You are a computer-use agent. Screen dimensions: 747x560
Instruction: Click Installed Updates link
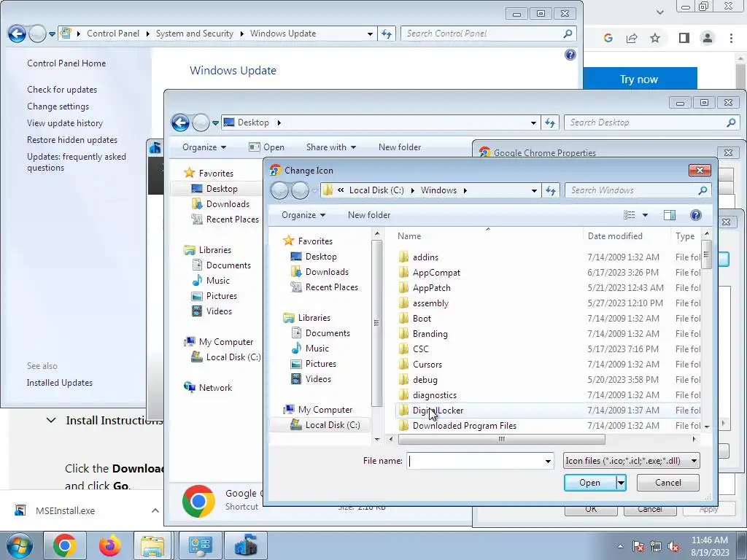[x=60, y=383]
